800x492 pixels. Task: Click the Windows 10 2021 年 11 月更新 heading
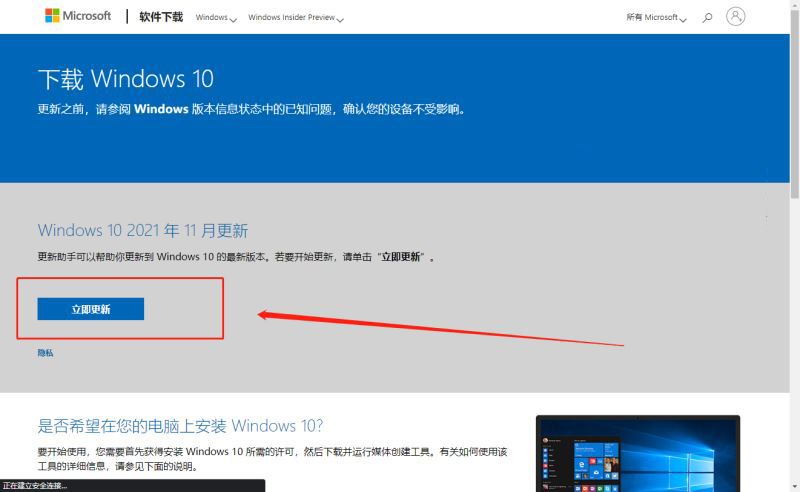coord(143,231)
